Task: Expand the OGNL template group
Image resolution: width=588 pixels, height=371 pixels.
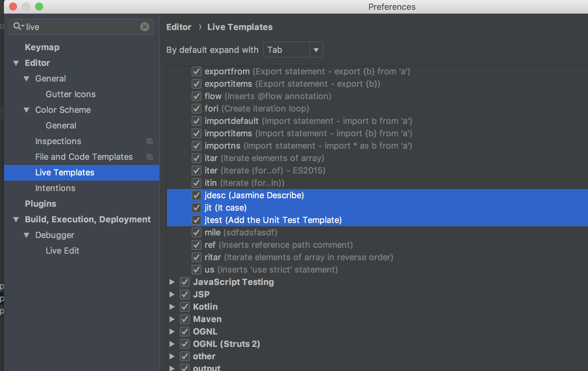Action: click(x=172, y=332)
